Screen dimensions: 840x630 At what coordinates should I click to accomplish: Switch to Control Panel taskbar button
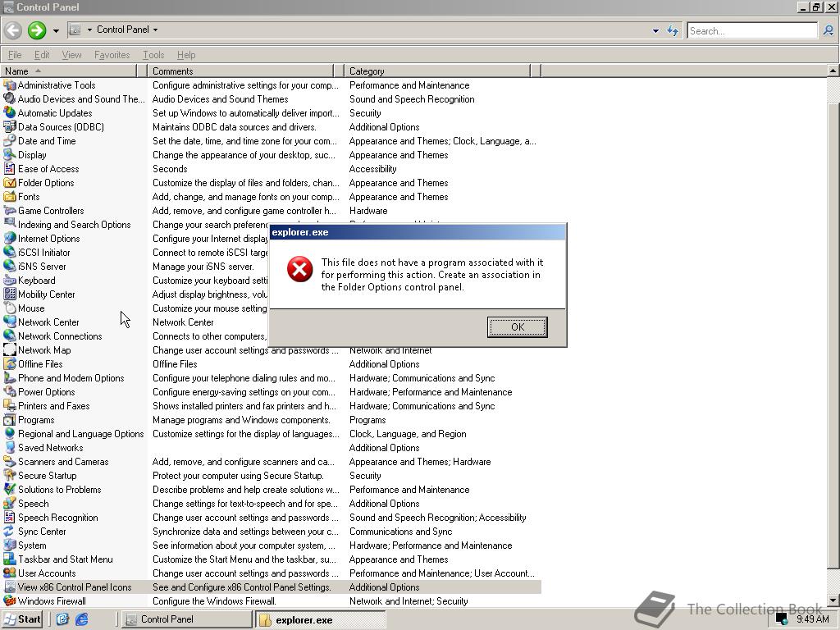coord(186,619)
